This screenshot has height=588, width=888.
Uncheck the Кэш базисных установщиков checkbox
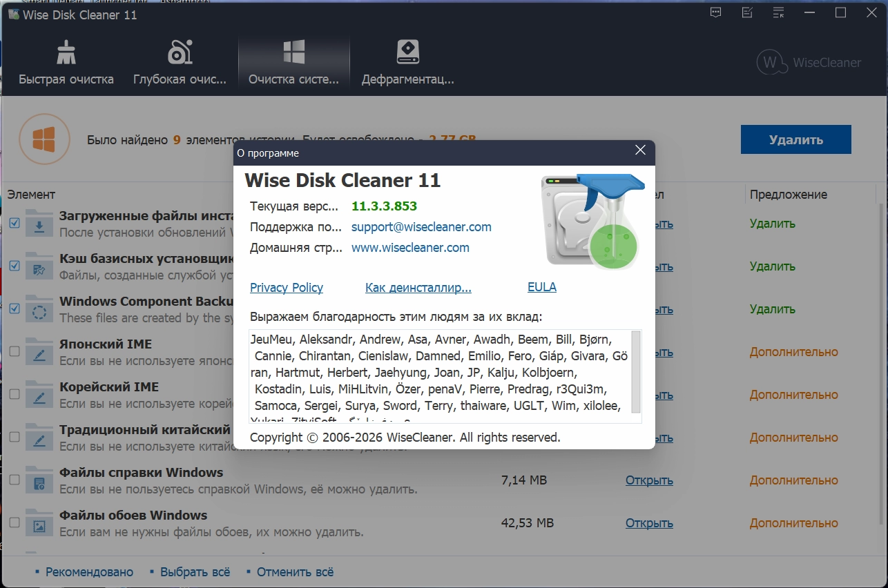click(15, 266)
